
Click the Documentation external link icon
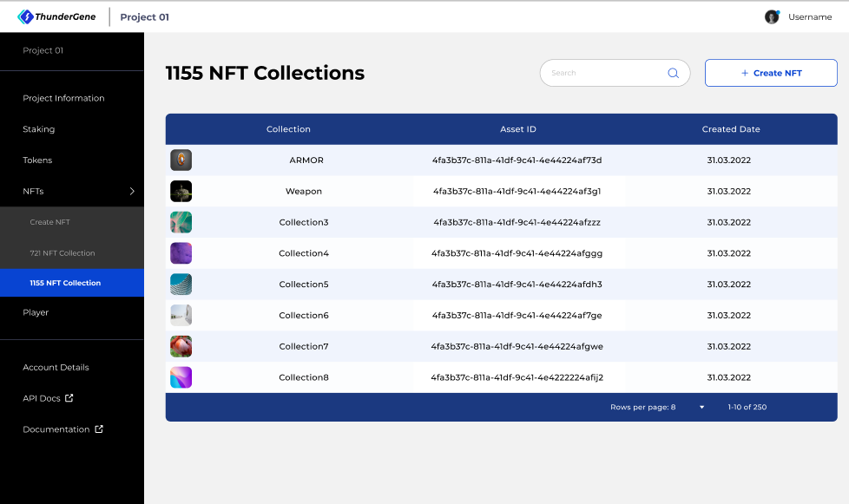point(99,429)
